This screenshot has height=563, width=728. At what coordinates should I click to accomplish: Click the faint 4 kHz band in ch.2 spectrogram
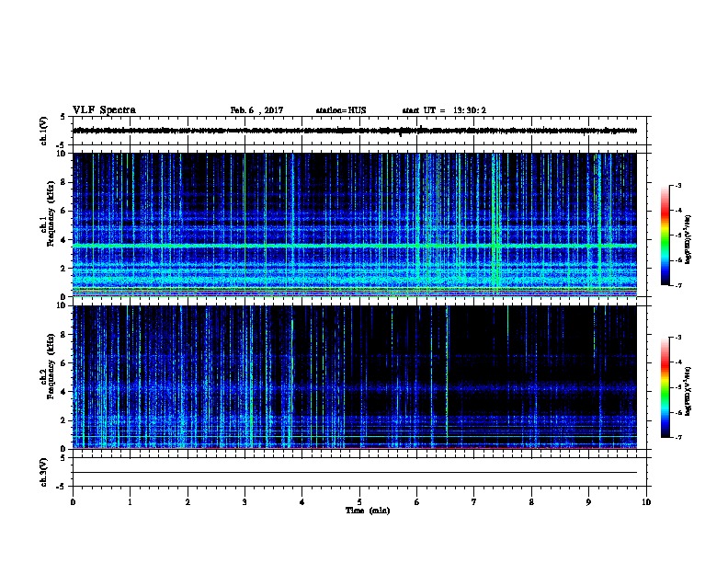click(355, 387)
